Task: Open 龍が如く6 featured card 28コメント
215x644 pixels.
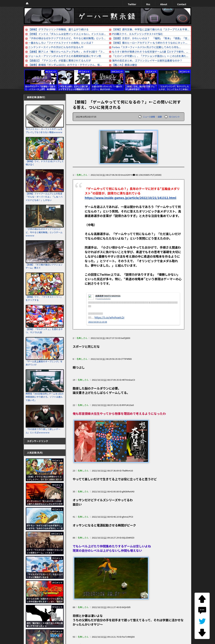Action: pyautogui.click(x=141, y=80)
